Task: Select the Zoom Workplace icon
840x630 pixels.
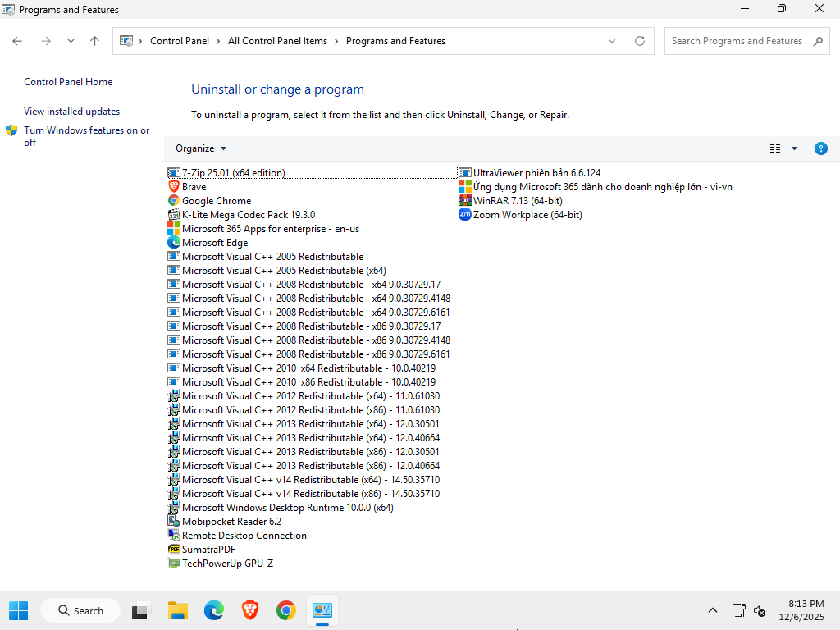Action: [465, 215]
